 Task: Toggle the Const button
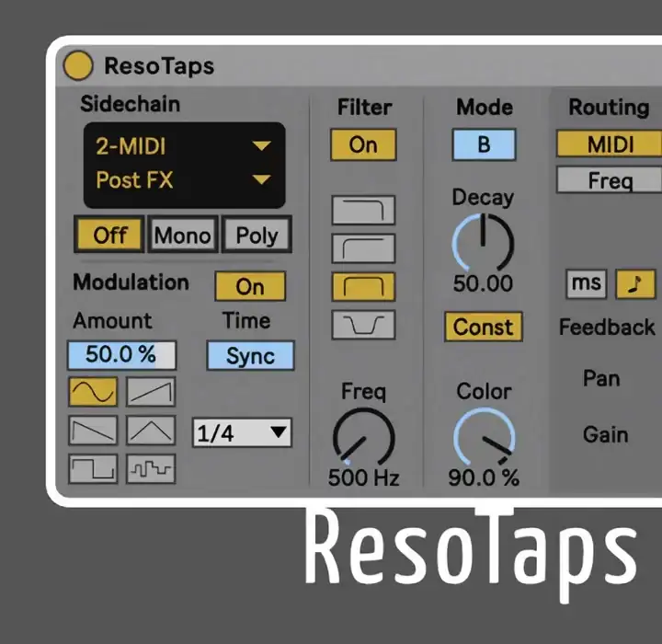484,327
